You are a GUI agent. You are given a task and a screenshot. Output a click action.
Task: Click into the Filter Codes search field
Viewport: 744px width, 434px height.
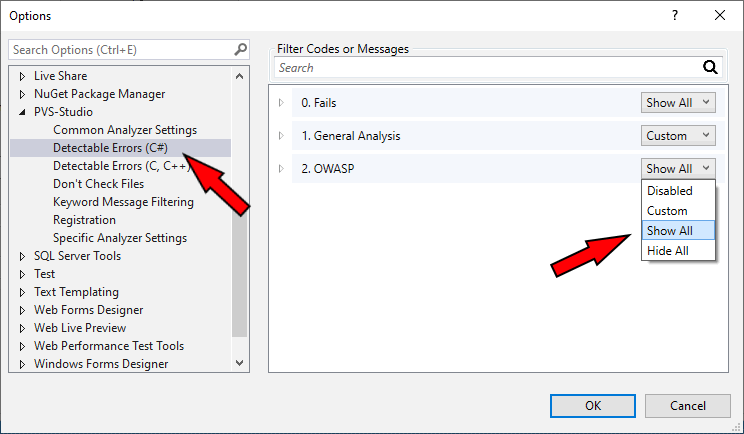(485, 68)
